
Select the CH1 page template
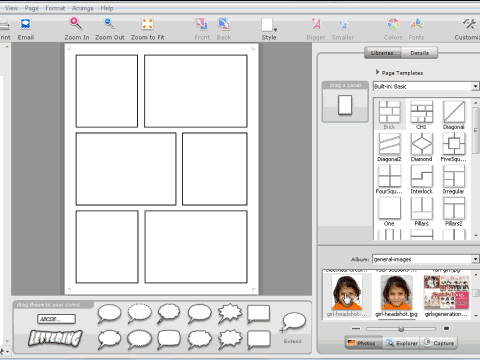(x=421, y=115)
